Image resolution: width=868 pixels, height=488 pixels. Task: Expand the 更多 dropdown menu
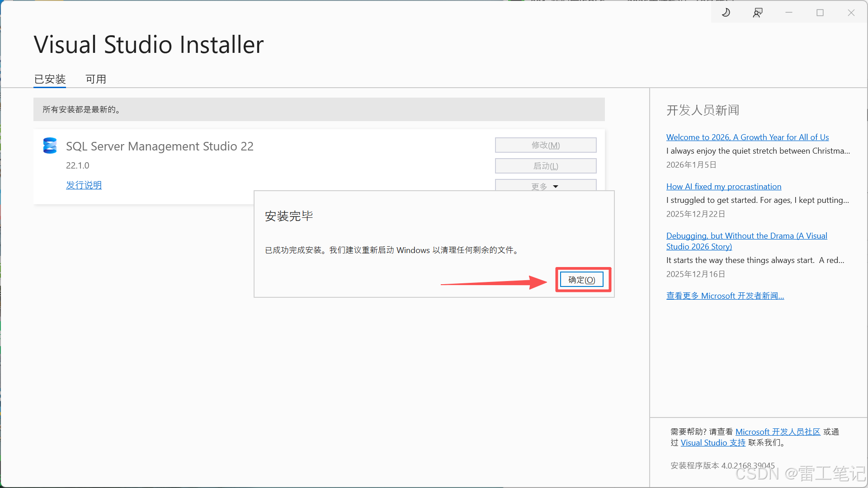(545, 186)
